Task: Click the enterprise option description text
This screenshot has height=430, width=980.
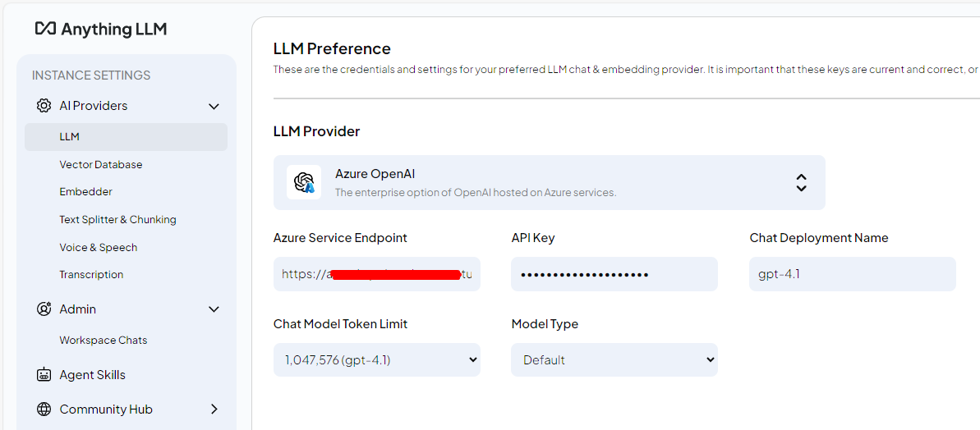Action: click(x=476, y=192)
